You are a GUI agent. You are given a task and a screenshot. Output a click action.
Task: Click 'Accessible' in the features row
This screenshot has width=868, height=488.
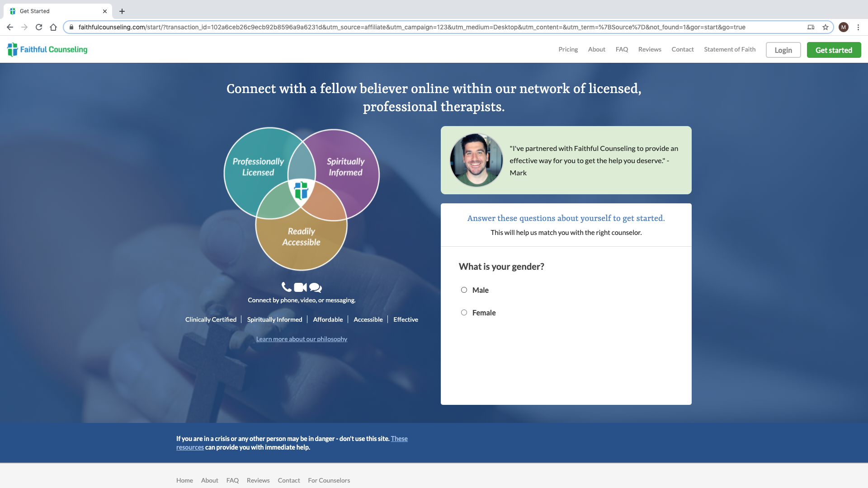pos(368,319)
